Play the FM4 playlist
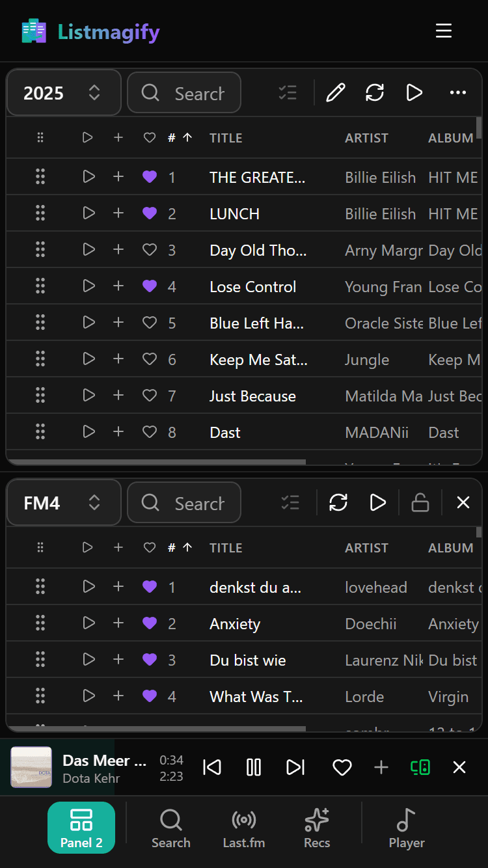 (x=378, y=502)
